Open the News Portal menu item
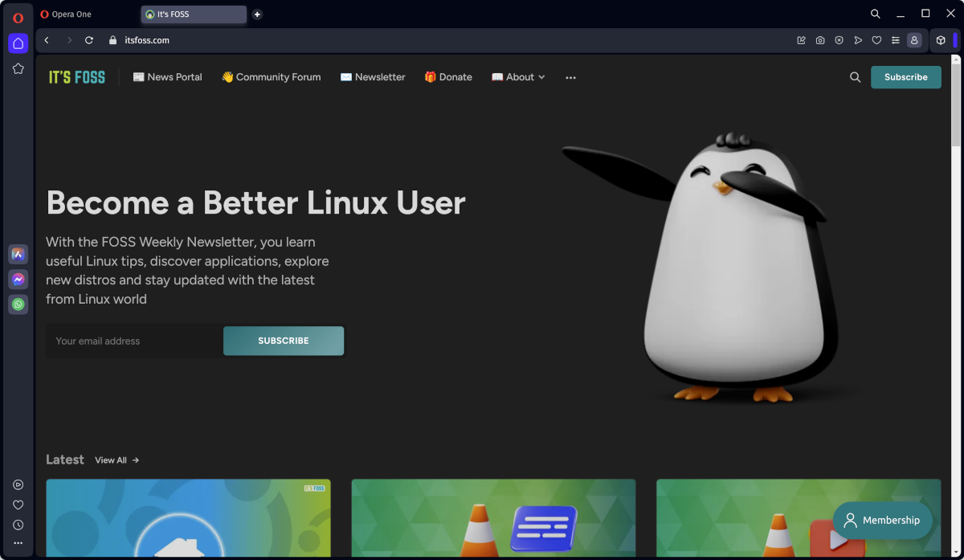 (168, 77)
